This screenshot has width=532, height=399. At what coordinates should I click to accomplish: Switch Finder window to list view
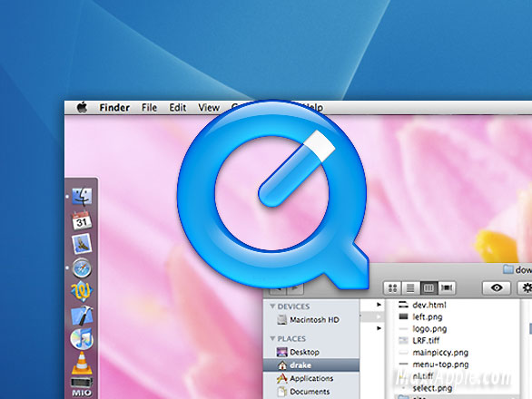tap(410, 288)
